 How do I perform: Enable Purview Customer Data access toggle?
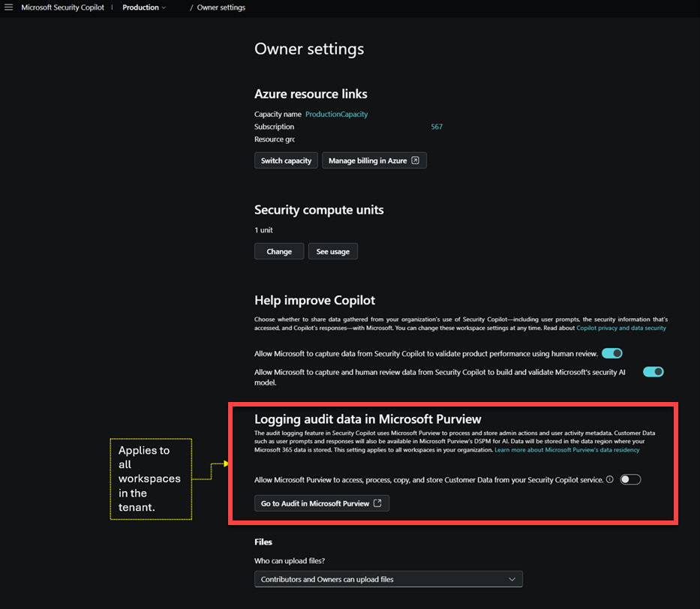[x=630, y=479]
